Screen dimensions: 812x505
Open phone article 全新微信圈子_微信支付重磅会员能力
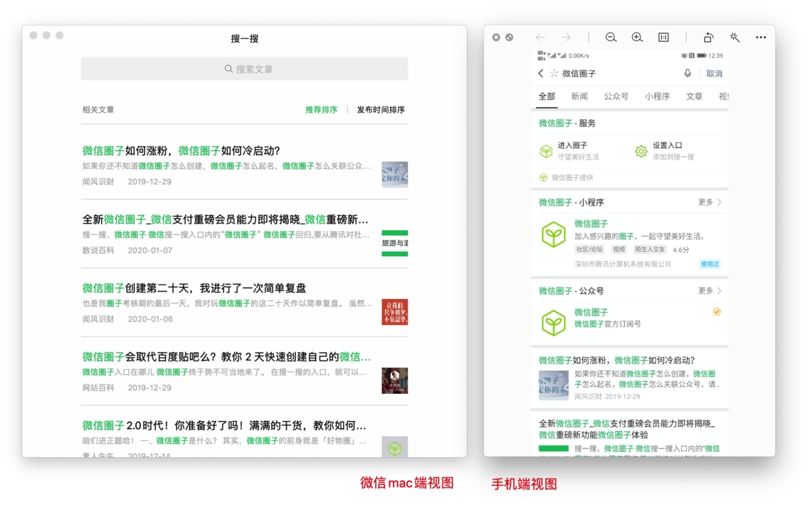point(626,430)
